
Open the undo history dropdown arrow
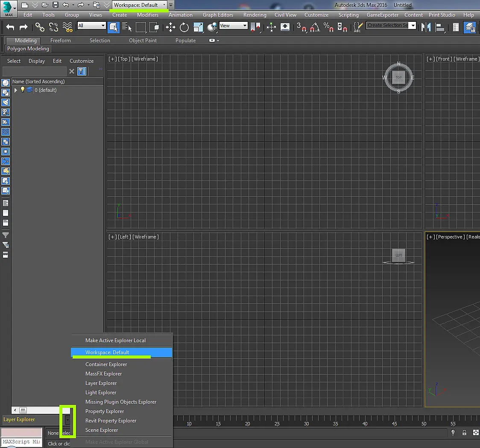[x=73, y=5]
